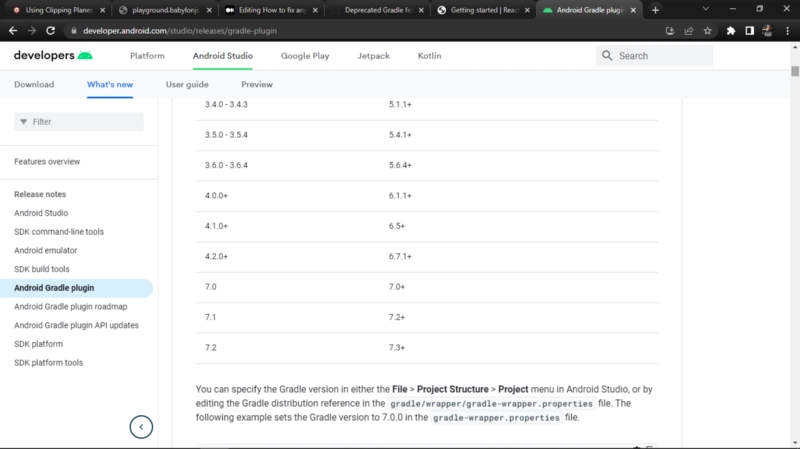Close the Using Clipping Planes tab
Viewport: 800px width, 449px height.
tap(103, 10)
